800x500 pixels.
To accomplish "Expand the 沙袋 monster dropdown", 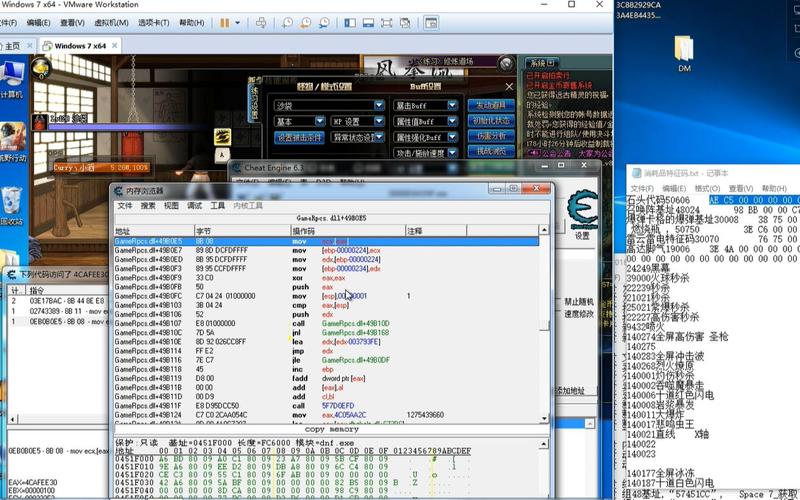I will [379, 105].
